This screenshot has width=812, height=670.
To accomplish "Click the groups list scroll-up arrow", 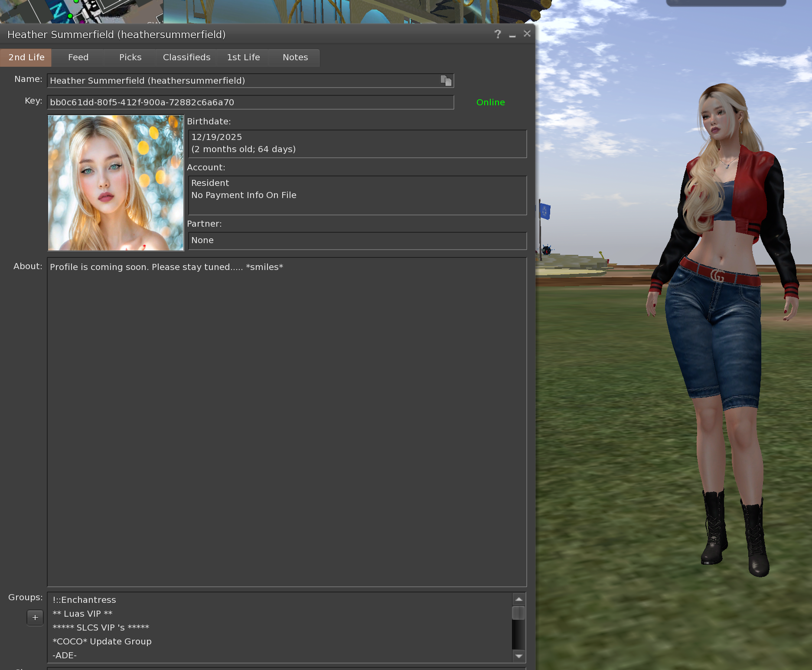I will click(x=519, y=598).
